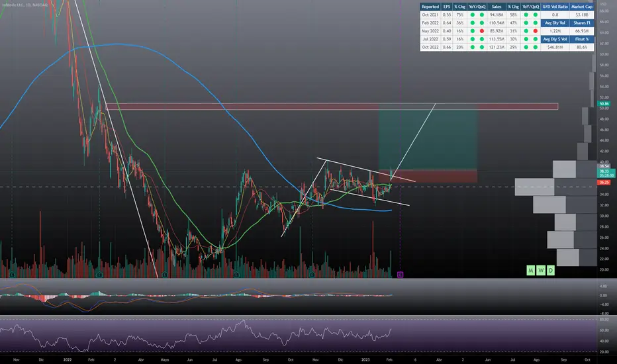
Task: Click the green D timeframe box
Action: [551, 270]
